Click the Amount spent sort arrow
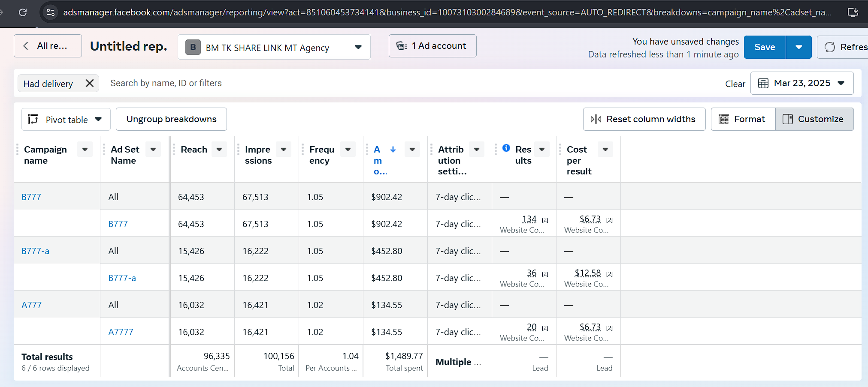The height and width of the screenshot is (387, 868). [393, 149]
